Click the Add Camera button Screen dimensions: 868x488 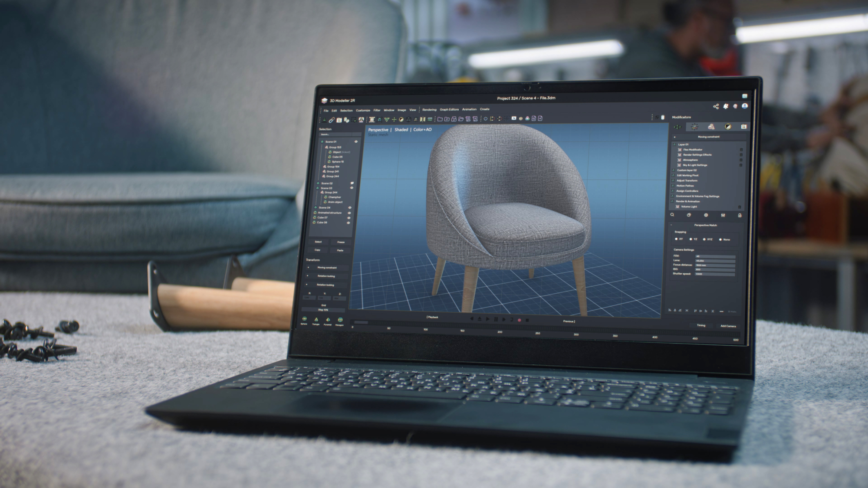click(x=728, y=326)
